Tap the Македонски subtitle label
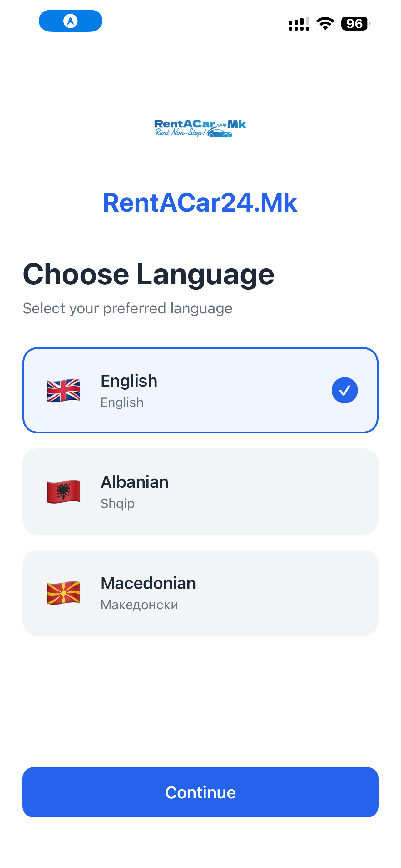 139,605
